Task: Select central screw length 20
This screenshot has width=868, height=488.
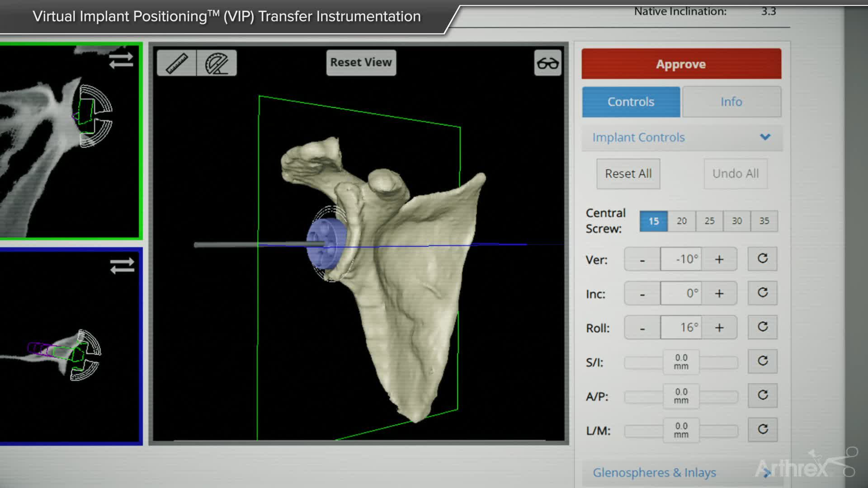Action: [681, 221]
